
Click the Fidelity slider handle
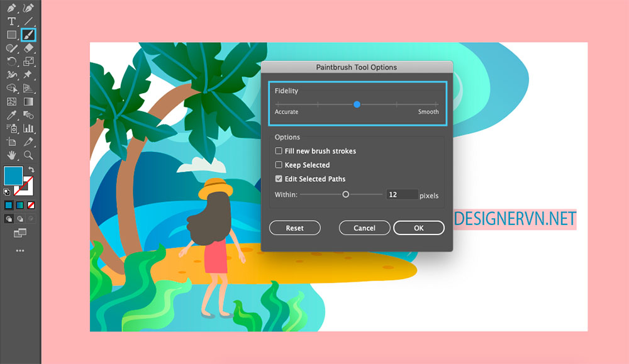pyautogui.click(x=357, y=104)
